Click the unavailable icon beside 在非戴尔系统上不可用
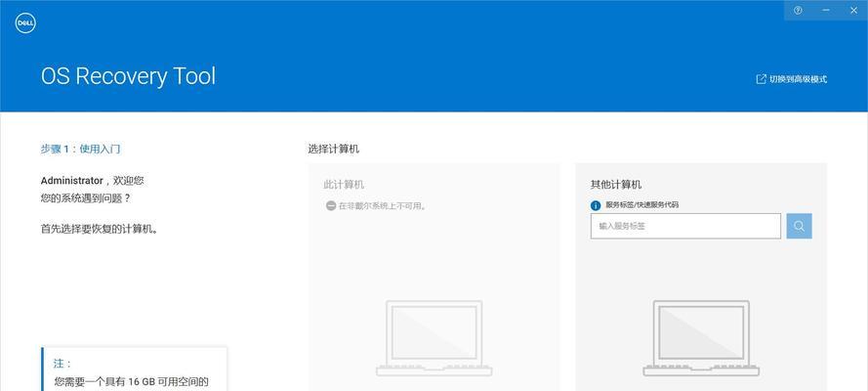This screenshot has height=391, width=868. tap(331, 206)
